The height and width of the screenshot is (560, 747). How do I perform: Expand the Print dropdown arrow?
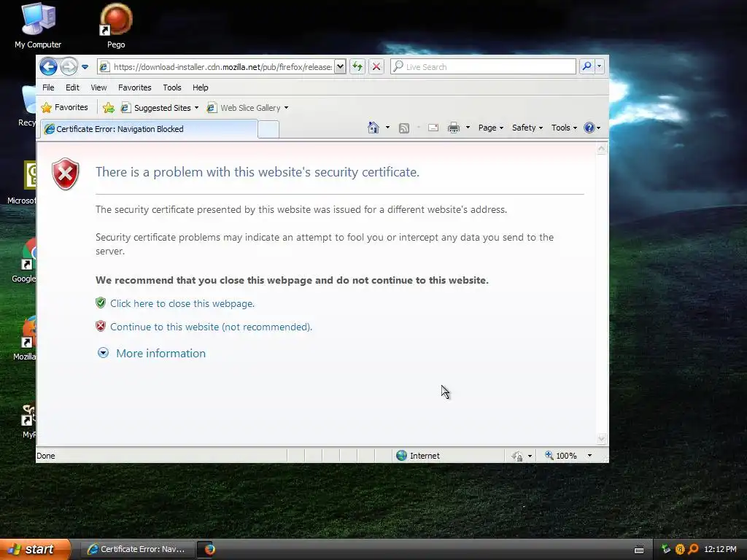(468, 128)
